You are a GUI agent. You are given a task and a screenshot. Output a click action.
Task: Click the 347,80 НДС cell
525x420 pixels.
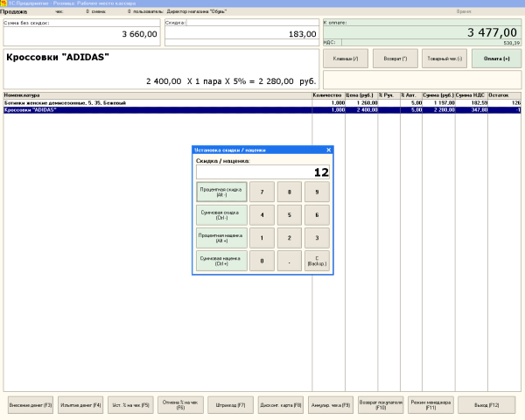[x=472, y=110]
